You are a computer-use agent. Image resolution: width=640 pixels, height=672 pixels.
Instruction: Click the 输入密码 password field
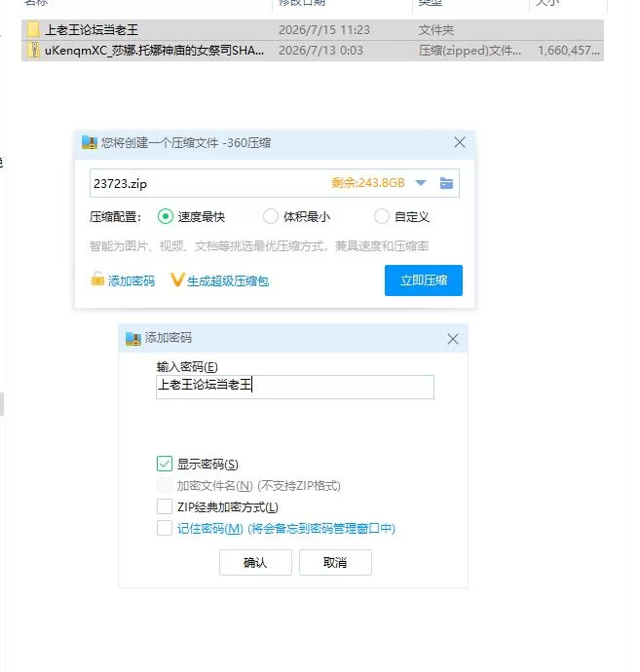(295, 387)
